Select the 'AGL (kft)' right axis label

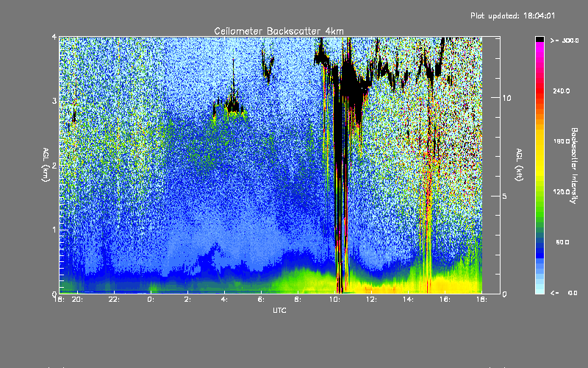[519, 165]
